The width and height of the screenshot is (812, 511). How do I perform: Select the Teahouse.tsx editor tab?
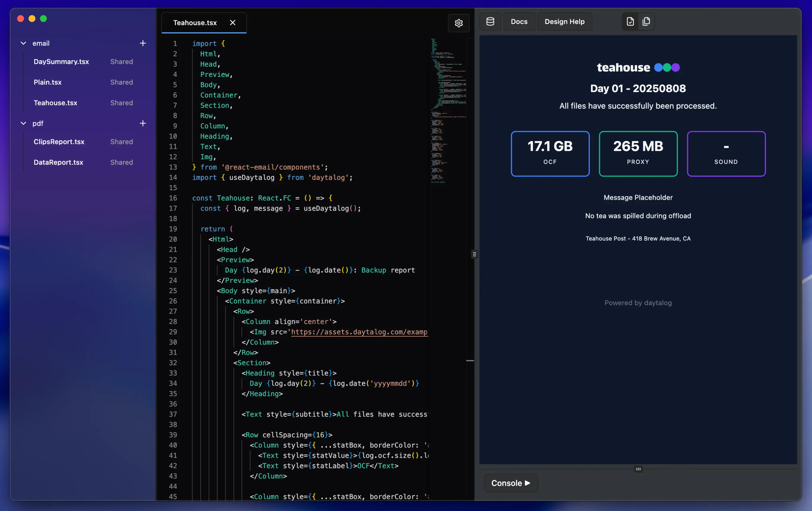[x=204, y=23]
